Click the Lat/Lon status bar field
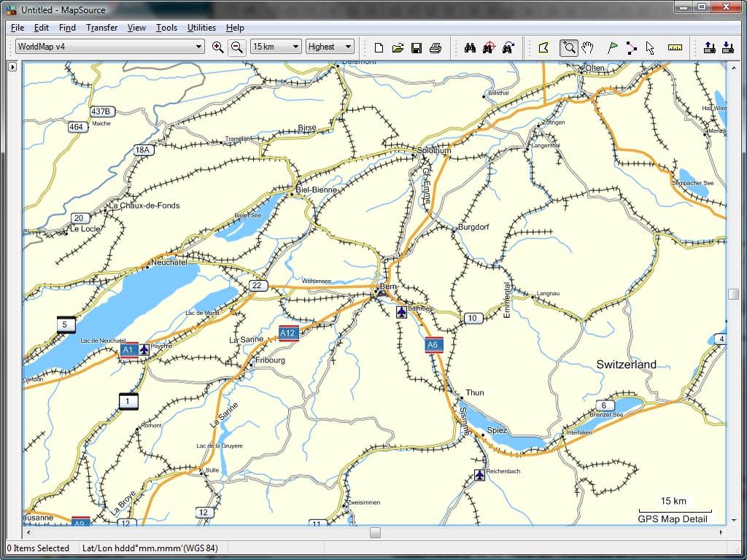 coord(150,548)
